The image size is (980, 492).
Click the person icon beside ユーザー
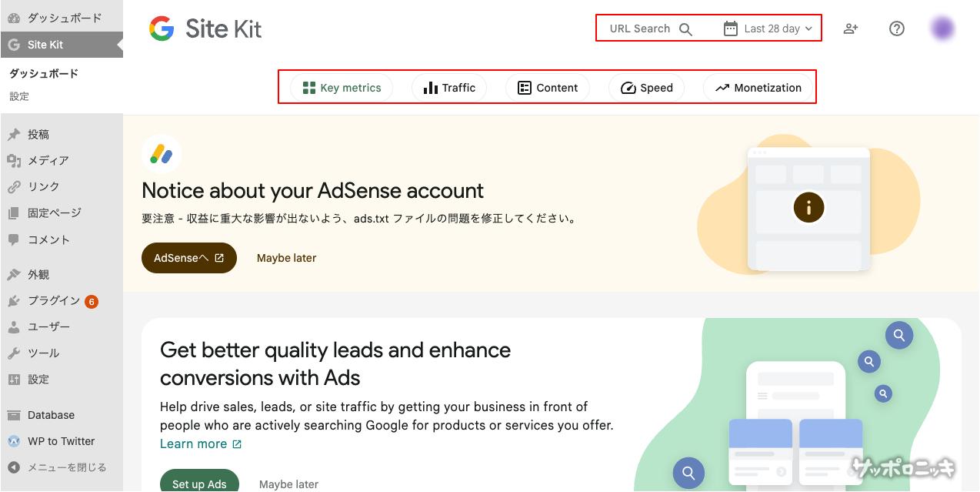click(x=14, y=327)
